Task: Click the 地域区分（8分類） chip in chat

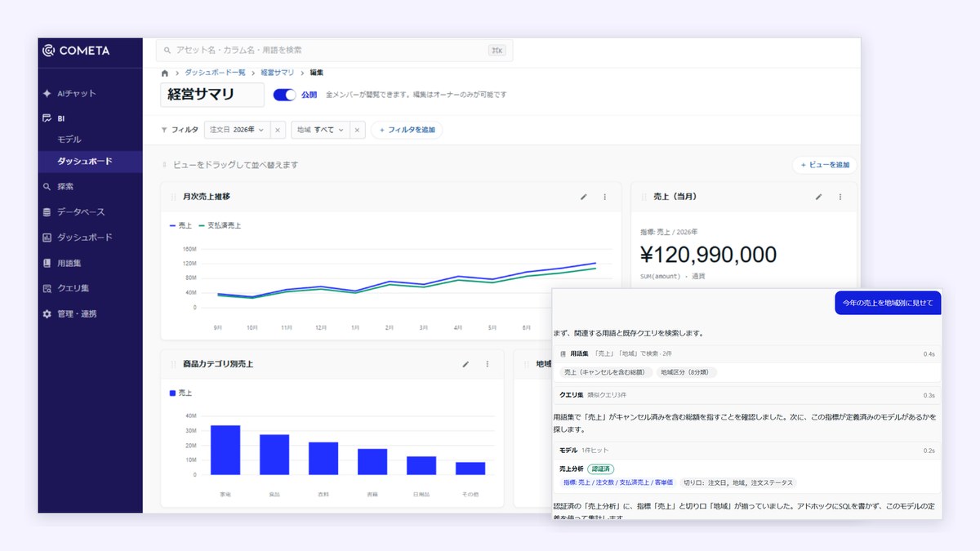Action: pos(687,372)
